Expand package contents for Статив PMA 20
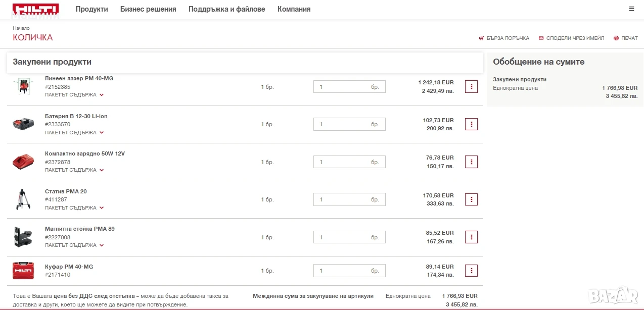The width and height of the screenshot is (644, 310). pyautogui.click(x=74, y=208)
